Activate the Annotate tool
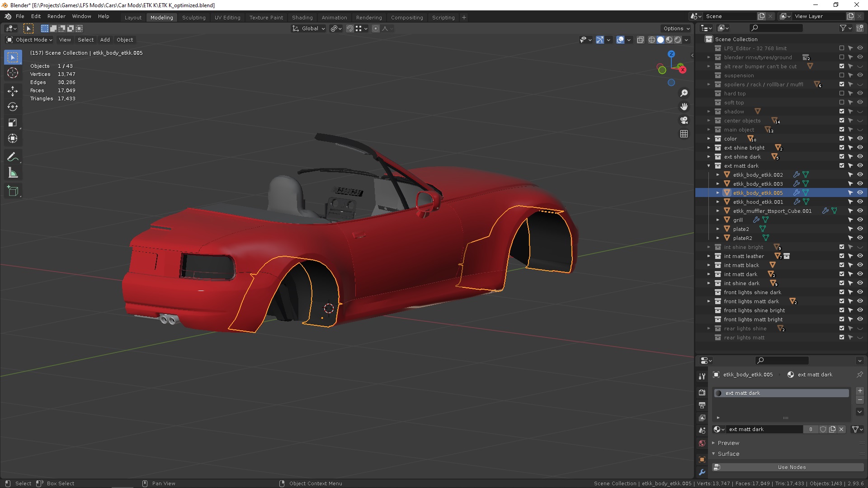 13,157
